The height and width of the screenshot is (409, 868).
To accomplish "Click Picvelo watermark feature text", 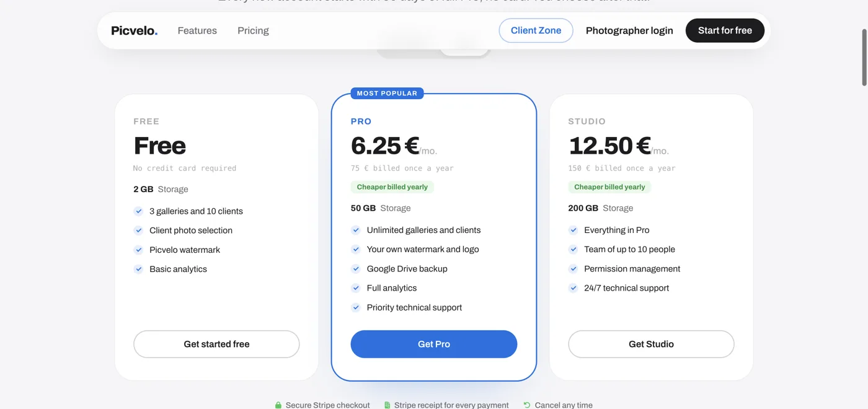I will tap(185, 250).
